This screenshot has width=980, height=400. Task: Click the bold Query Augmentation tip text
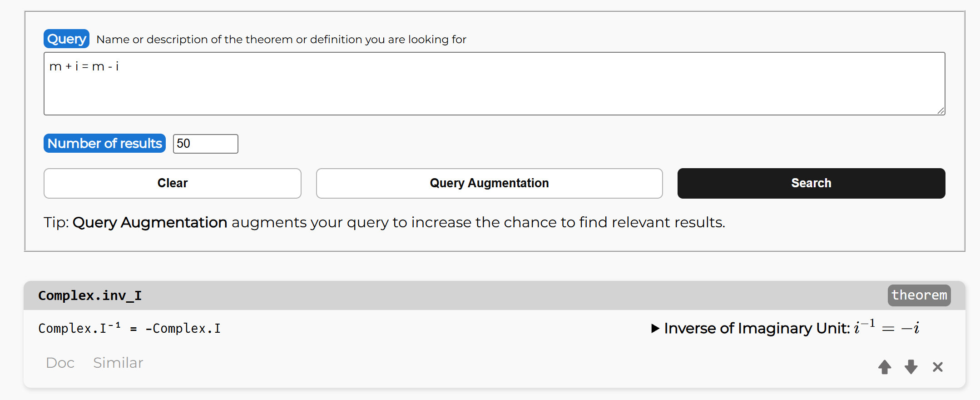[150, 222]
